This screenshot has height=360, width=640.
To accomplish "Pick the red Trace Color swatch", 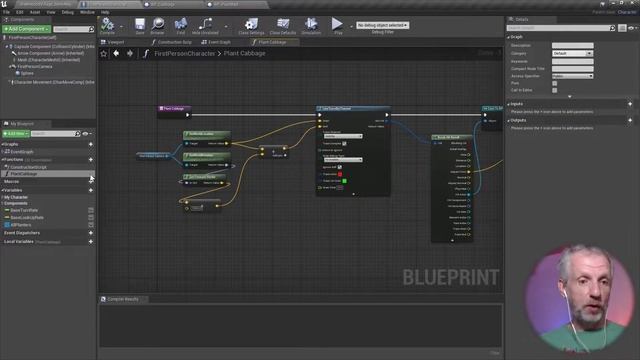I will [x=340, y=174].
